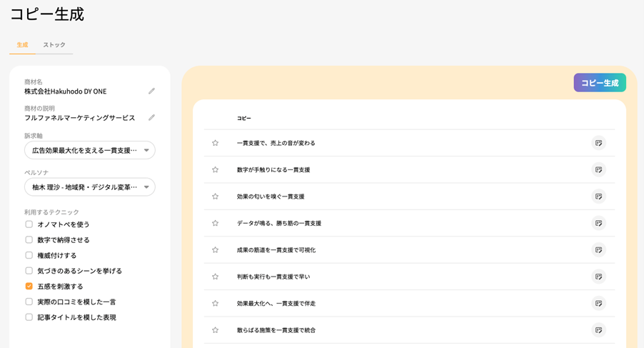
Task: Click the コピー生成 page title
Action: tap(47, 14)
